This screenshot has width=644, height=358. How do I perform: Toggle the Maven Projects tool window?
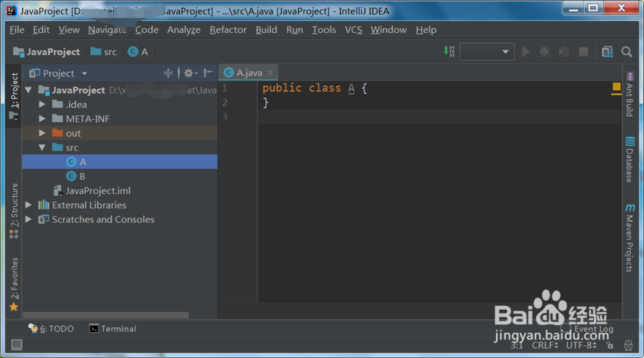click(x=630, y=238)
